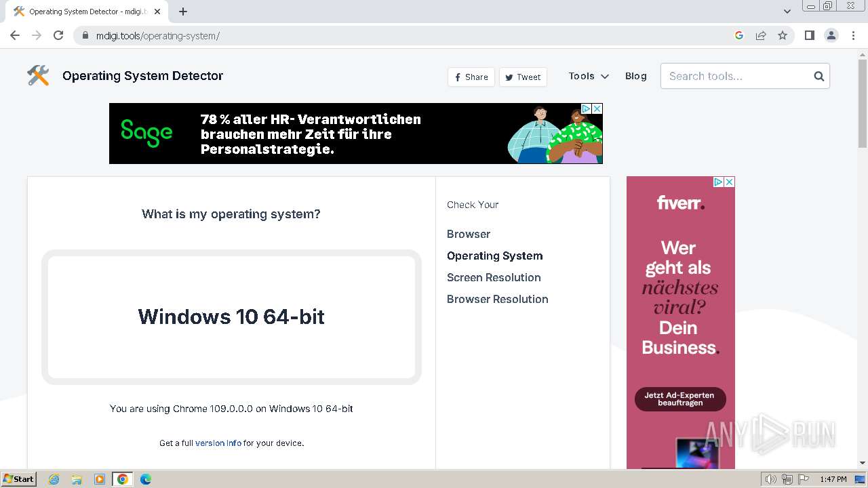
Task: Open the Google icon in address bar
Action: 739,35
